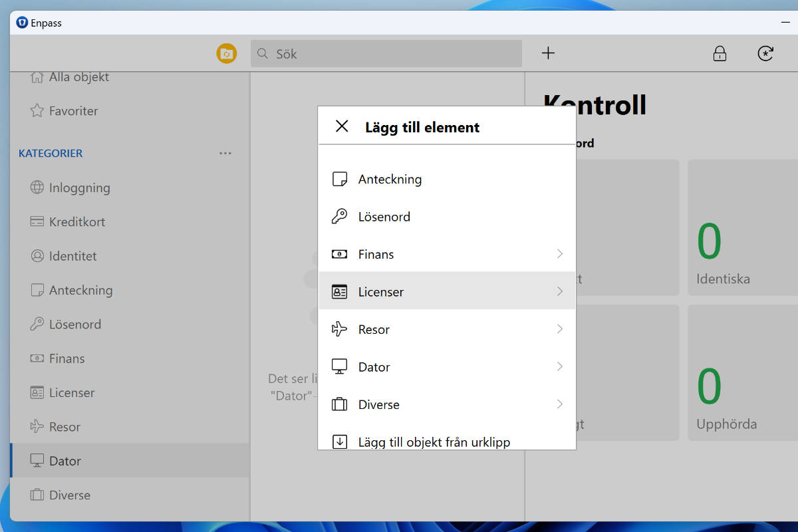Click the Kreditkort card icon
The height and width of the screenshot is (532, 798).
tap(37, 221)
